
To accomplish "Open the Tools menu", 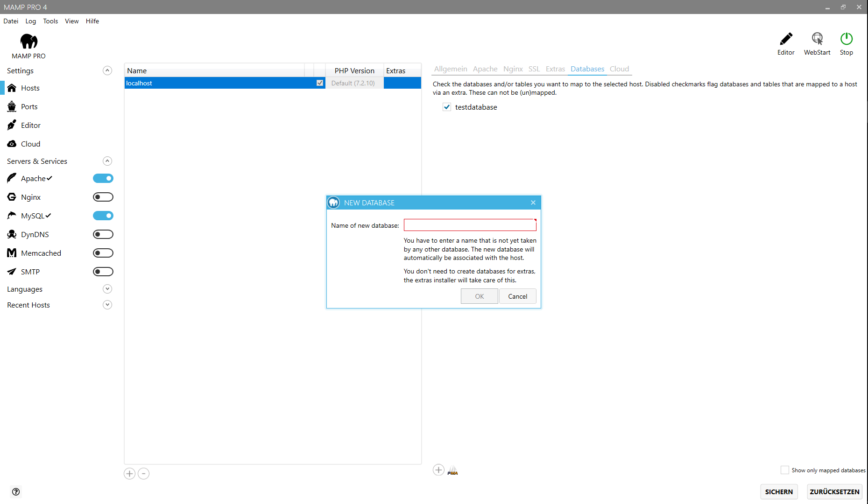I will pos(50,21).
